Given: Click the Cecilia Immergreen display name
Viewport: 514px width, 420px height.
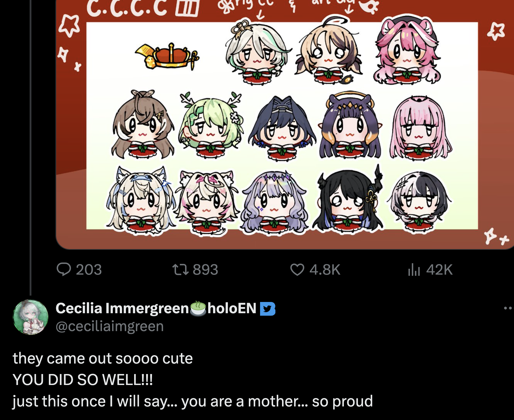Looking at the screenshot, I should 122,308.
